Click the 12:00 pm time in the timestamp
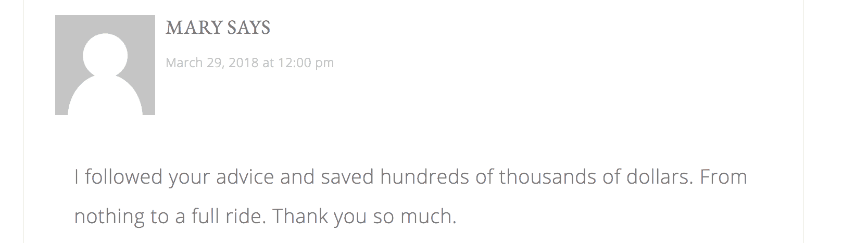Viewport: 868px width, 243px height. (x=306, y=63)
